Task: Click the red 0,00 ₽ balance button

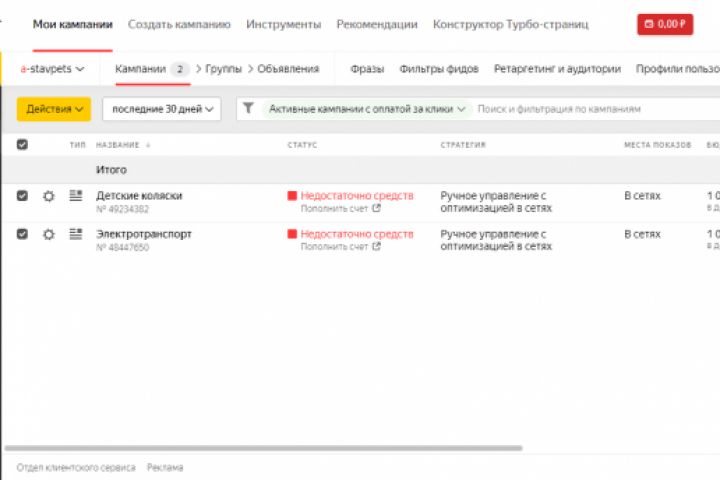Action: pos(664,24)
